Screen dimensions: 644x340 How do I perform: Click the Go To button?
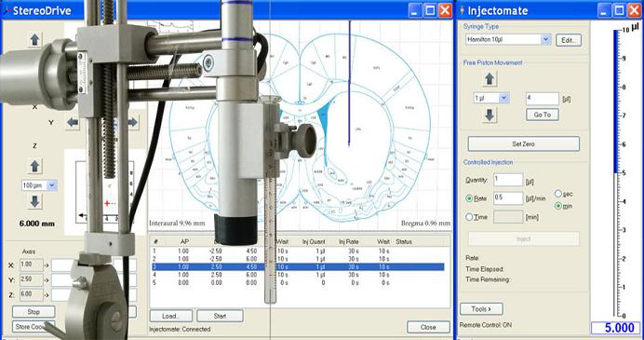[x=543, y=115]
